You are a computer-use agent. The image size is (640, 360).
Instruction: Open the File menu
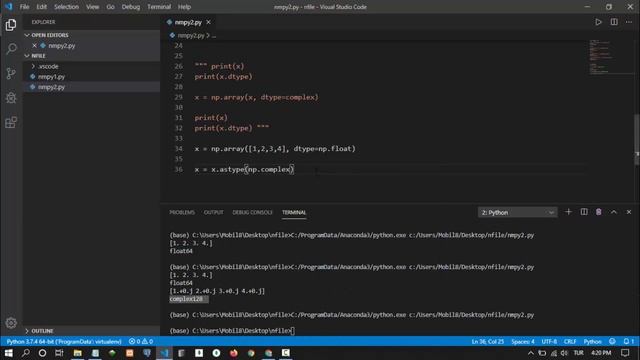pyautogui.click(x=24, y=7)
